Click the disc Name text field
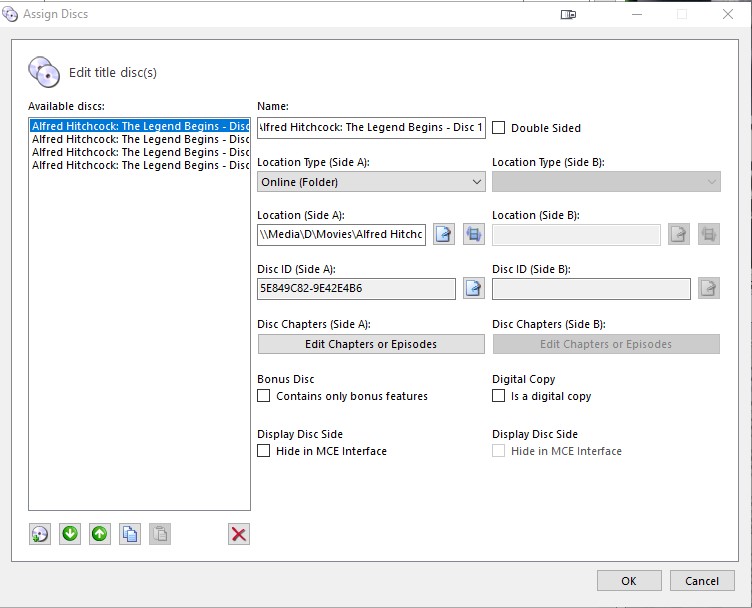 pyautogui.click(x=371, y=128)
